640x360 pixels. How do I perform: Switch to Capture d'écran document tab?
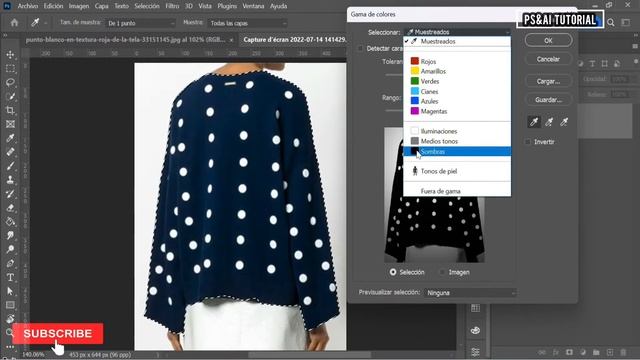tap(295, 40)
